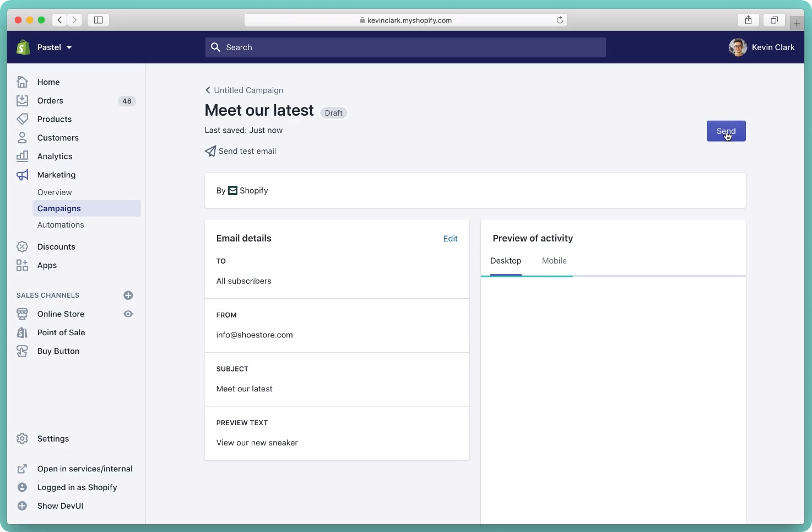Click the 'View our new sneaker' preview text
812x532 pixels.
[257, 443]
